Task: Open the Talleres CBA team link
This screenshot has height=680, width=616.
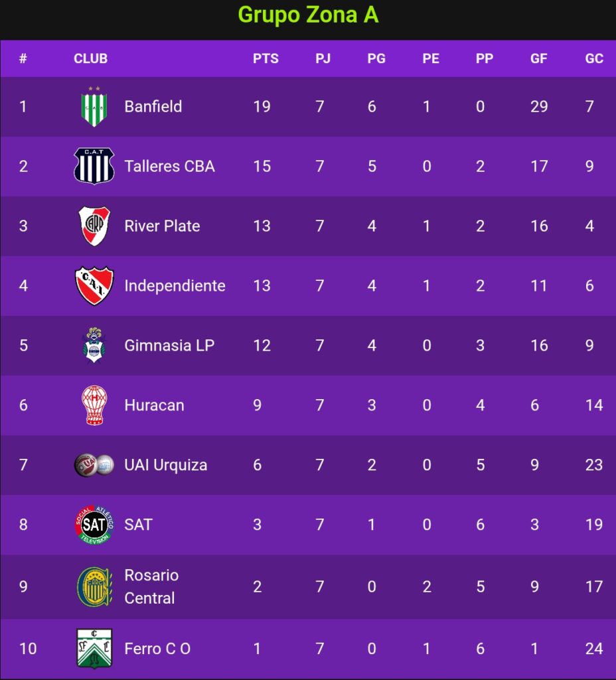Action: coord(169,166)
